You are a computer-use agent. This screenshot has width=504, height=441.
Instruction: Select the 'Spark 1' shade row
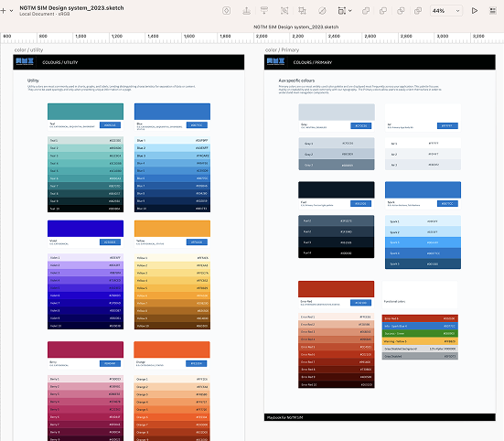point(423,221)
